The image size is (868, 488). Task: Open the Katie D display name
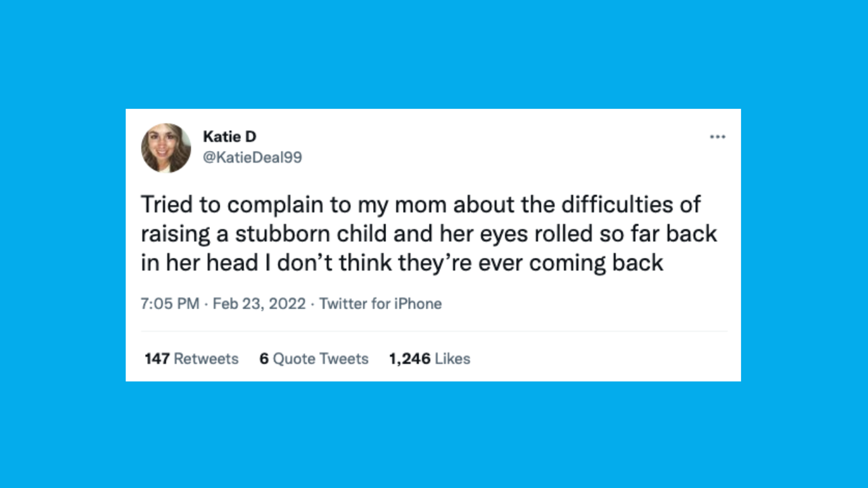(x=229, y=137)
